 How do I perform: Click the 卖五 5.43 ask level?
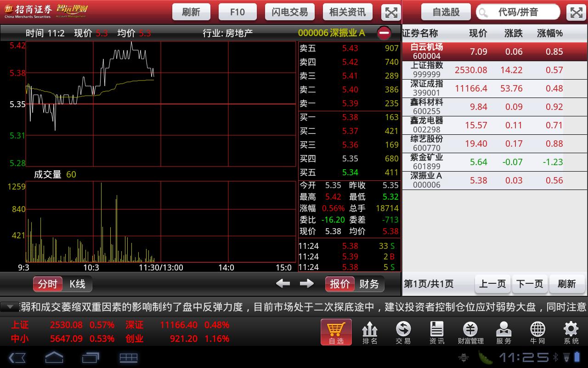(349, 48)
